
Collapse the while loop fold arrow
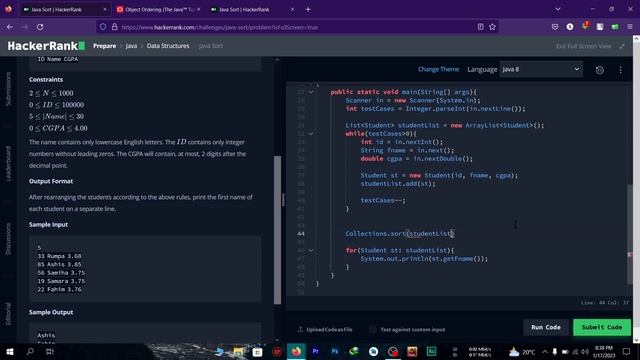(311, 134)
